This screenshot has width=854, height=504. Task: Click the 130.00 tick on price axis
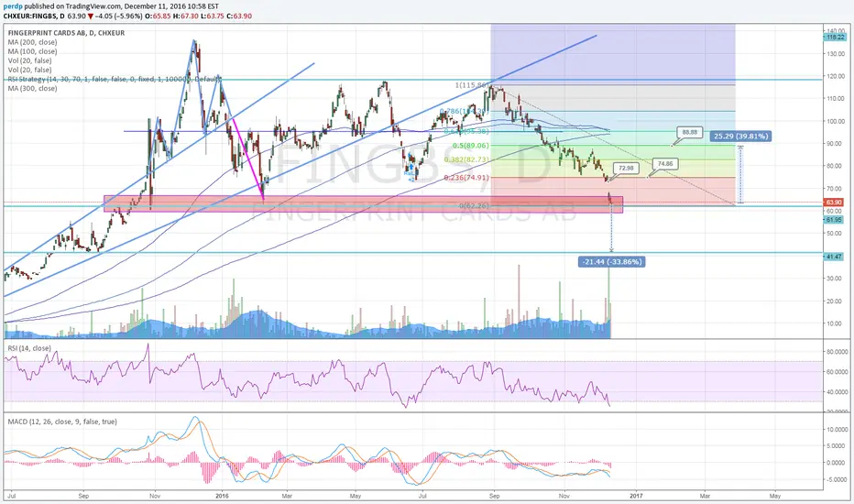click(836, 54)
